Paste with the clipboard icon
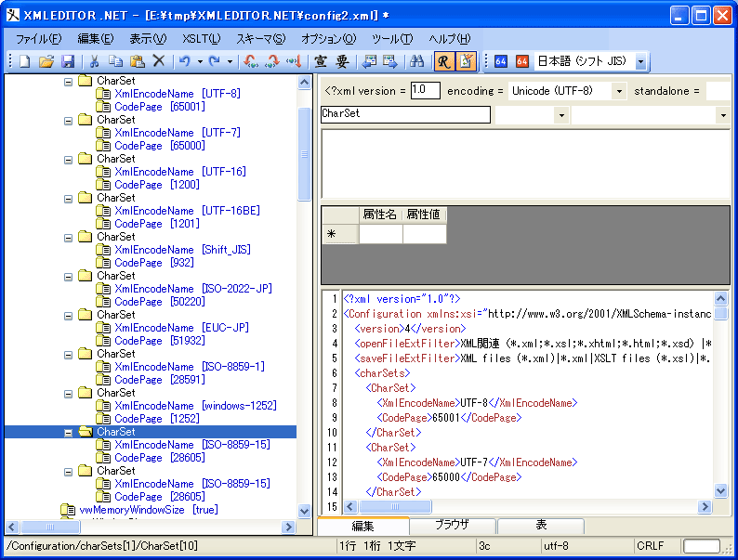The image size is (738, 560). click(x=137, y=61)
